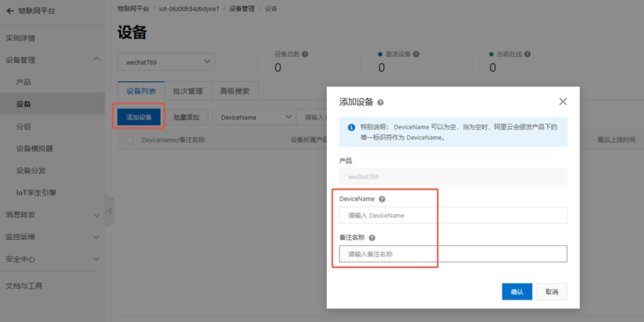Close the 添加设备 dialog with X

tap(563, 102)
